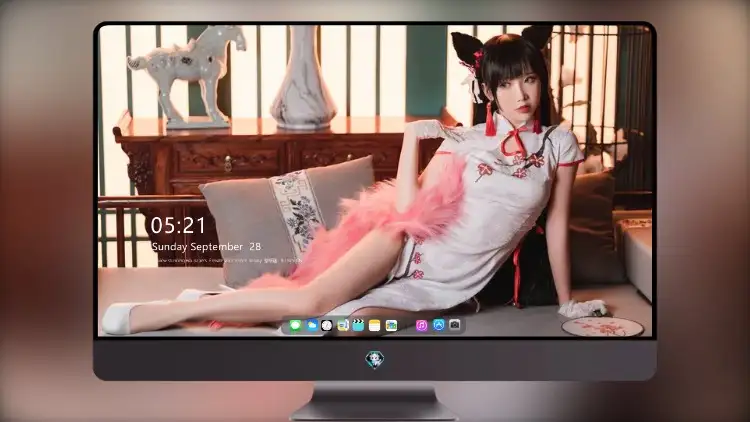Viewport: 750px width, 422px height.
Task: Click the logo on the monitor chin
Action: (375, 359)
